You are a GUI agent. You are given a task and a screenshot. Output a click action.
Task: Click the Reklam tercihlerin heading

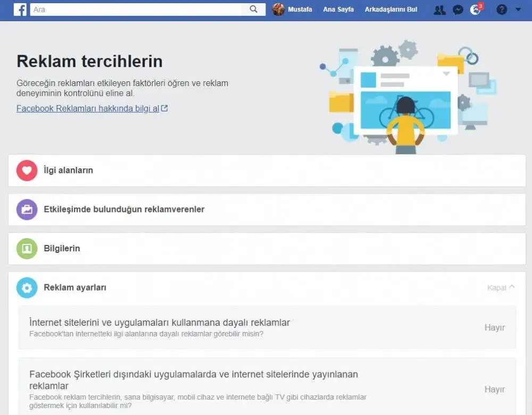coord(89,61)
